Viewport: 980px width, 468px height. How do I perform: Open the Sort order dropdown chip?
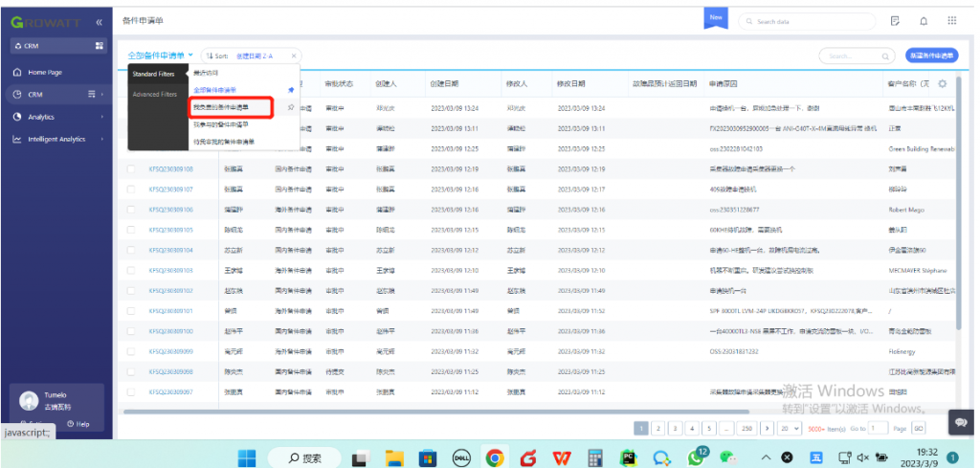[251, 56]
